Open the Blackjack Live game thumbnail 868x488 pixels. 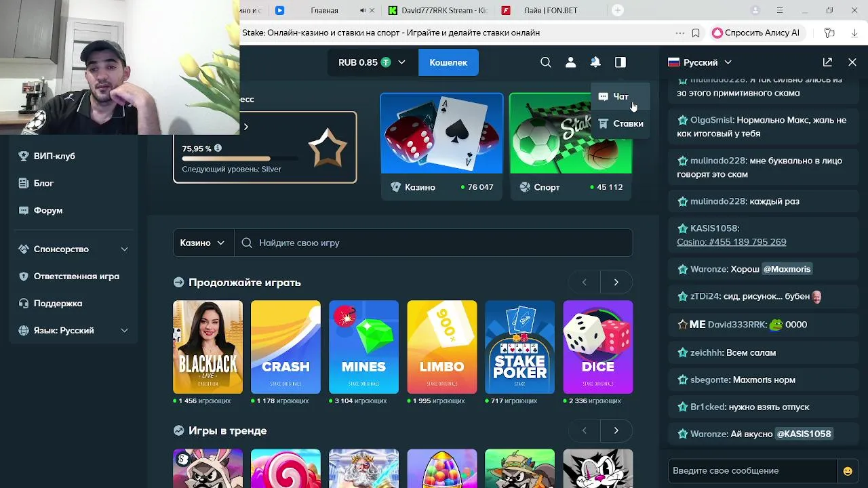[208, 347]
